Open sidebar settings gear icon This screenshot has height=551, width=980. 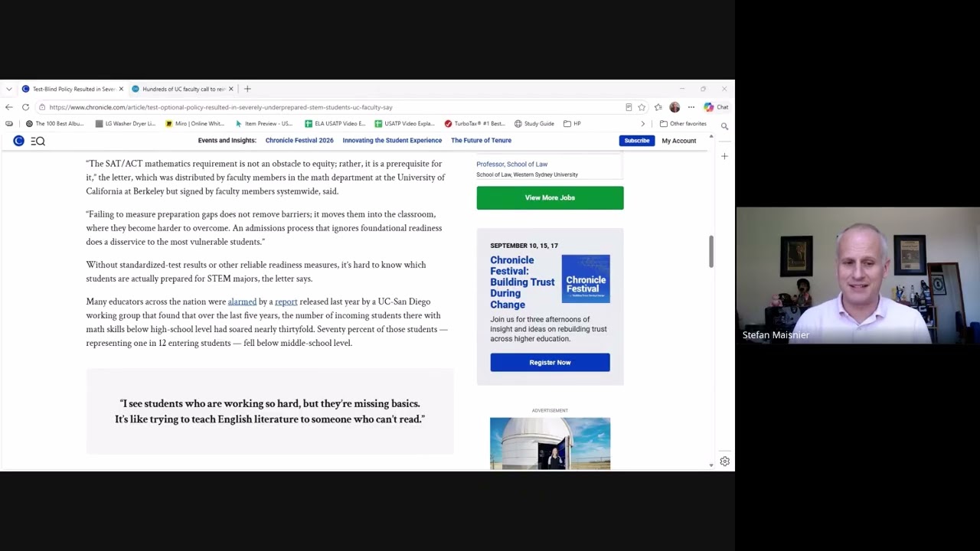coord(724,461)
